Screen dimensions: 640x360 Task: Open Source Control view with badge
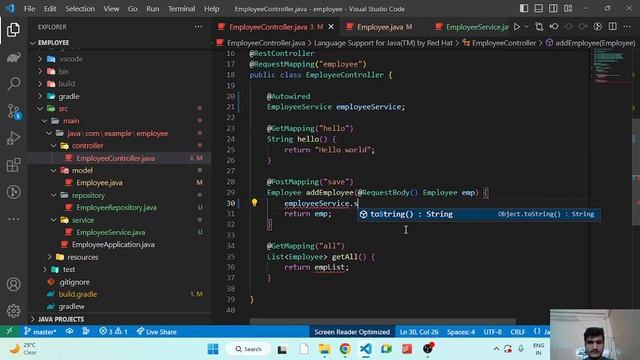tap(13, 111)
